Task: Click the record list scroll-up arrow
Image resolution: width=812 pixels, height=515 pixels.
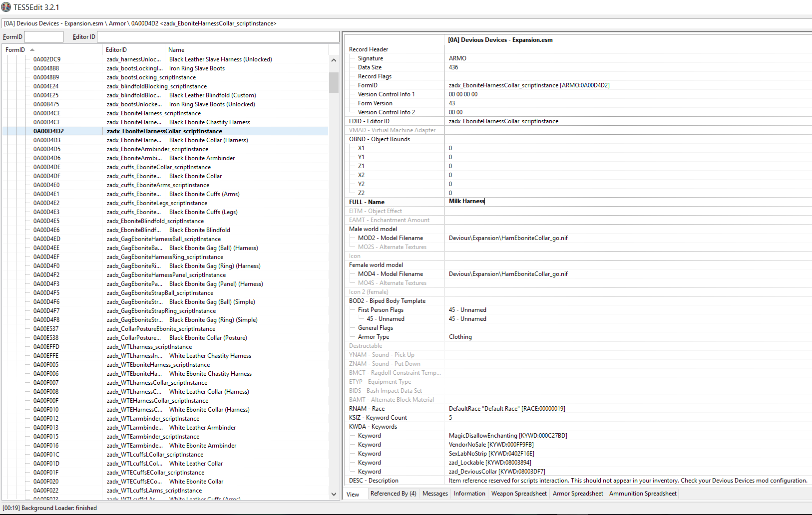Action: (334, 60)
